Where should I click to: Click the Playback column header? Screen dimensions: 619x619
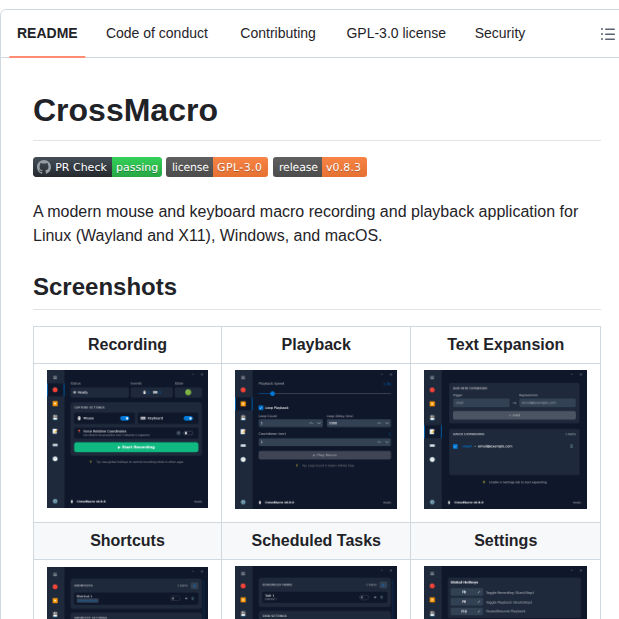pos(316,345)
